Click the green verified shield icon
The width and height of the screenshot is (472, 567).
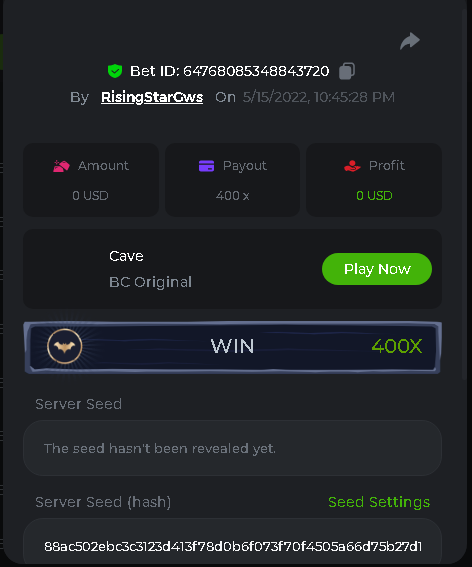point(115,71)
